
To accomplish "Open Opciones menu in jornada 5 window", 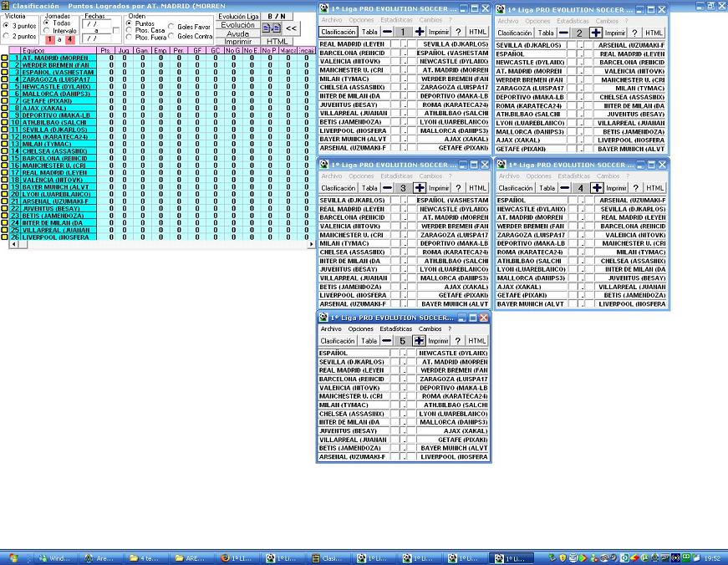I will pyautogui.click(x=360, y=328).
